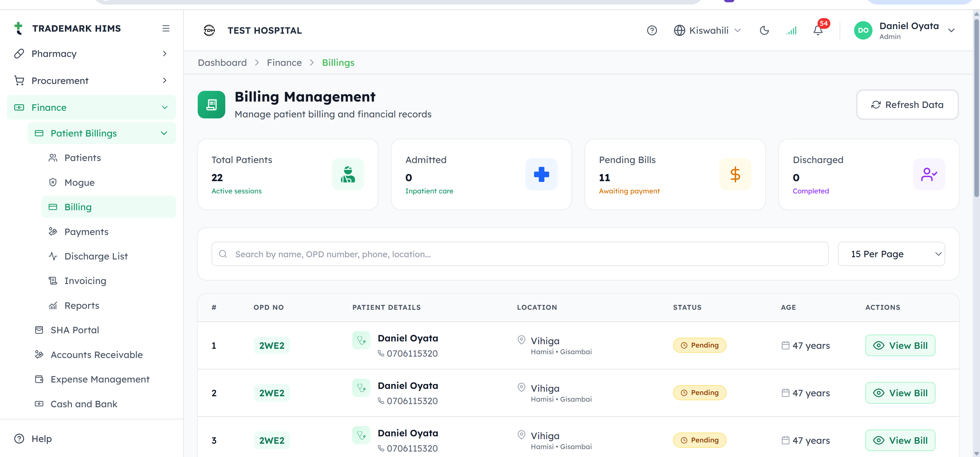This screenshot has width=980, height=457.
Task: Check the network signal strength icon
Action: tap(791, 30)
